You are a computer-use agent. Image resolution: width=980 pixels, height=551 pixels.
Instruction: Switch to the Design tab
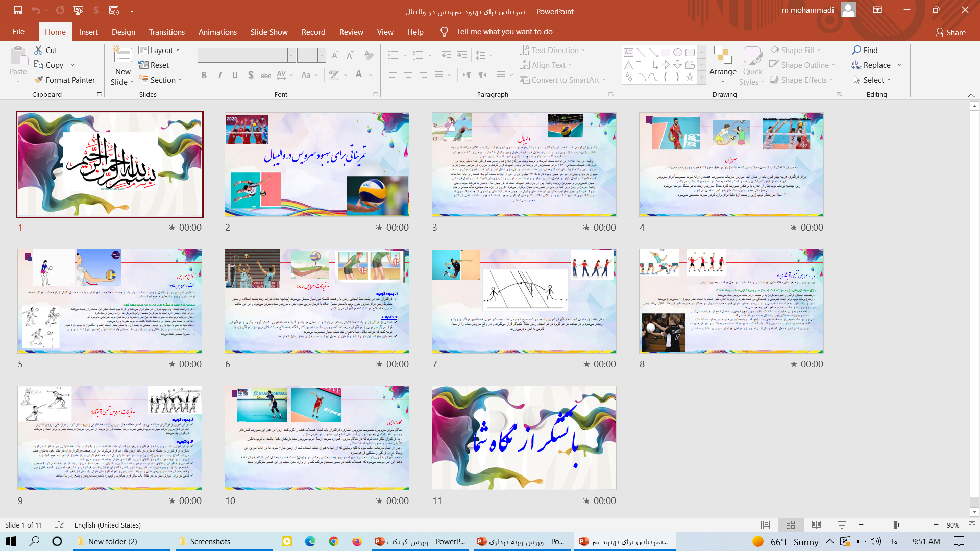coord(124,32)
